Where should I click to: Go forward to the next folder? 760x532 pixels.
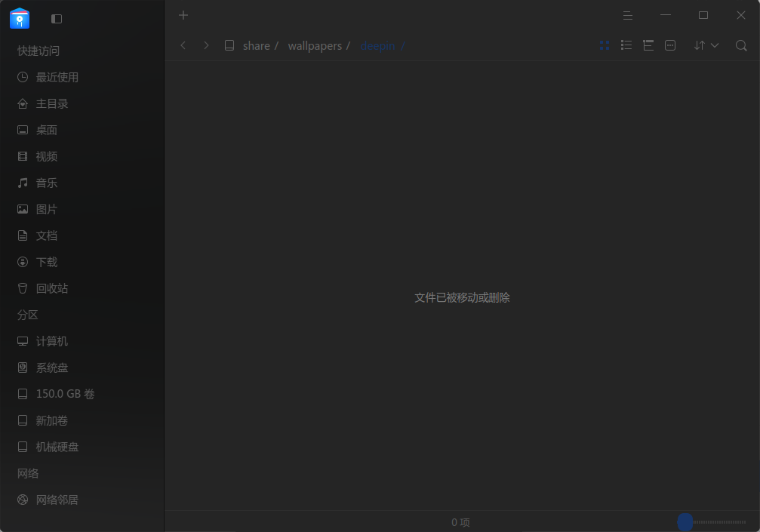(206, 45)
